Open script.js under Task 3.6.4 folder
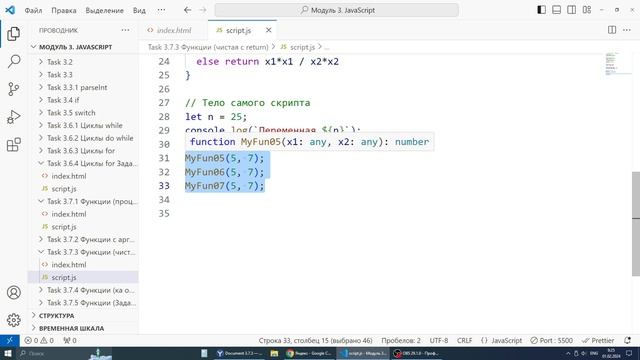This screenshot has height=360, width=640. (x=83, y=189)
